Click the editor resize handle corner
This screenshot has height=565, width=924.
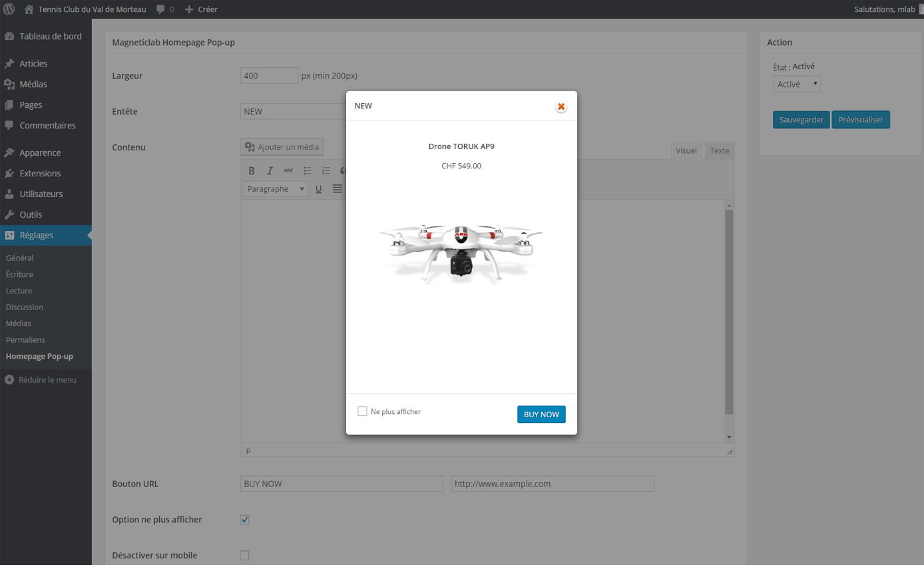click(x=730, y=451)
